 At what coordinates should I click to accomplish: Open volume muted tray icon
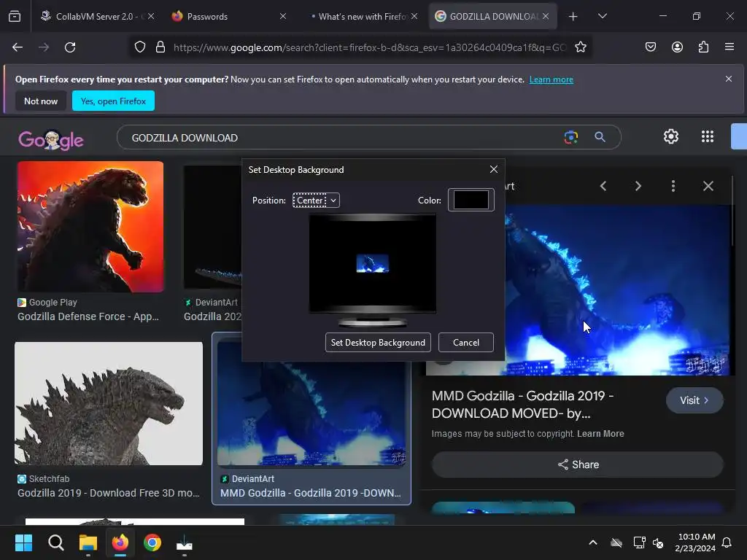click(658, 542)
